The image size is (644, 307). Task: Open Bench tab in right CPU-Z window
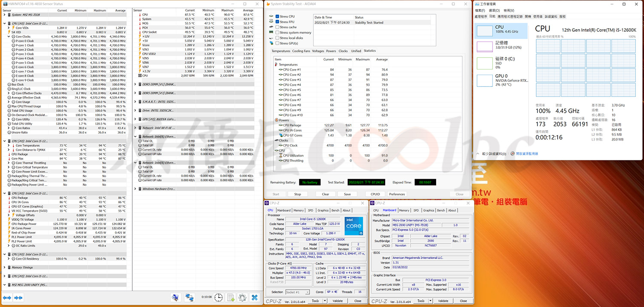click(441, 211)
